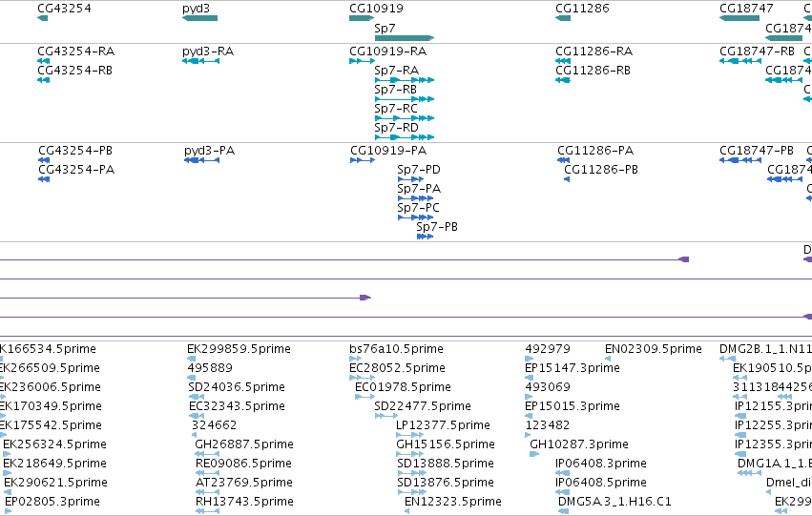This screenshot has height=516, width=812.
Task: Click EST RE09086.5prime
Action: click(243, 464)
